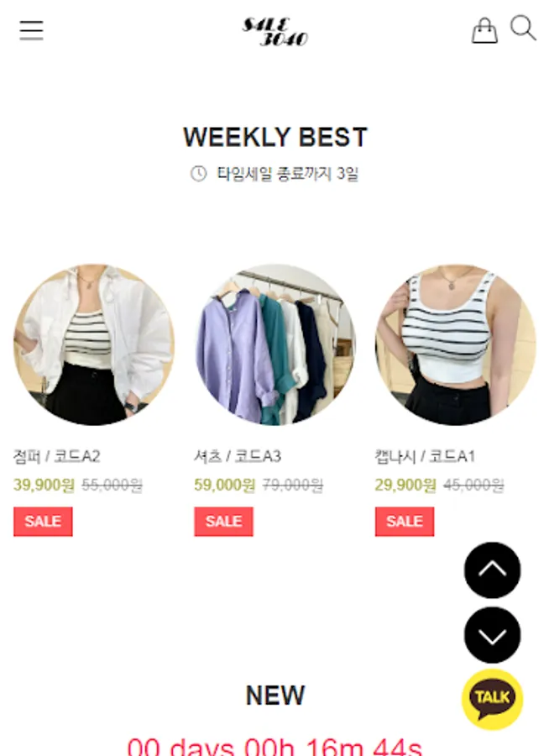Open product title 점퍼 / 코드A2
This screenshot has width=549, height=756.
coord(57,456)
